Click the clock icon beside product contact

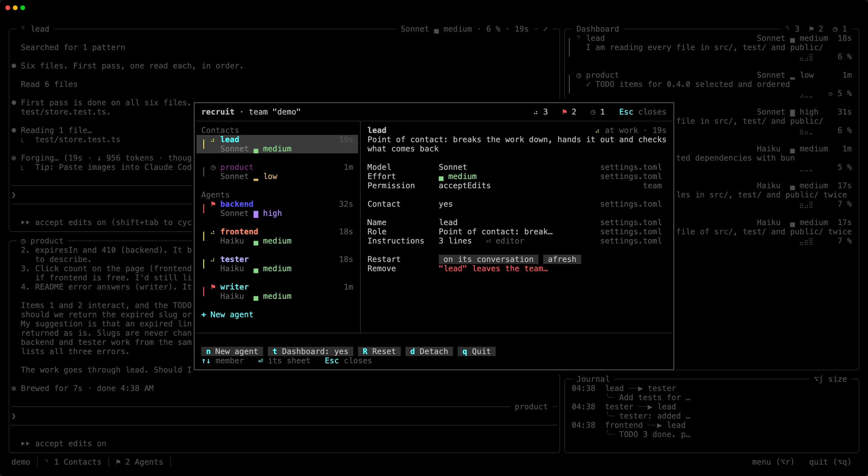point(213,167)
